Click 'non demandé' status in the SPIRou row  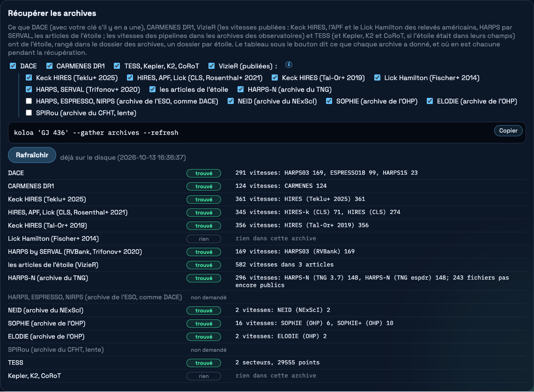click(x=208, y=350)
